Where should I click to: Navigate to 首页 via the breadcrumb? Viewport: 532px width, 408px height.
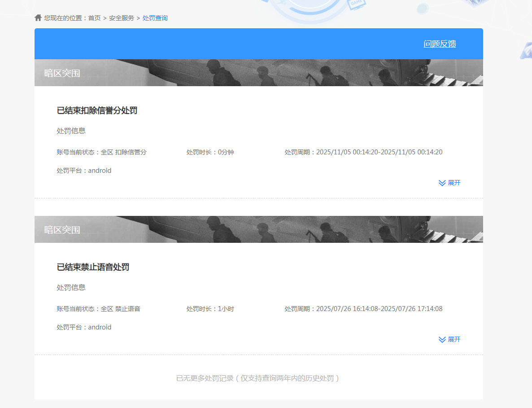point(95,18)
